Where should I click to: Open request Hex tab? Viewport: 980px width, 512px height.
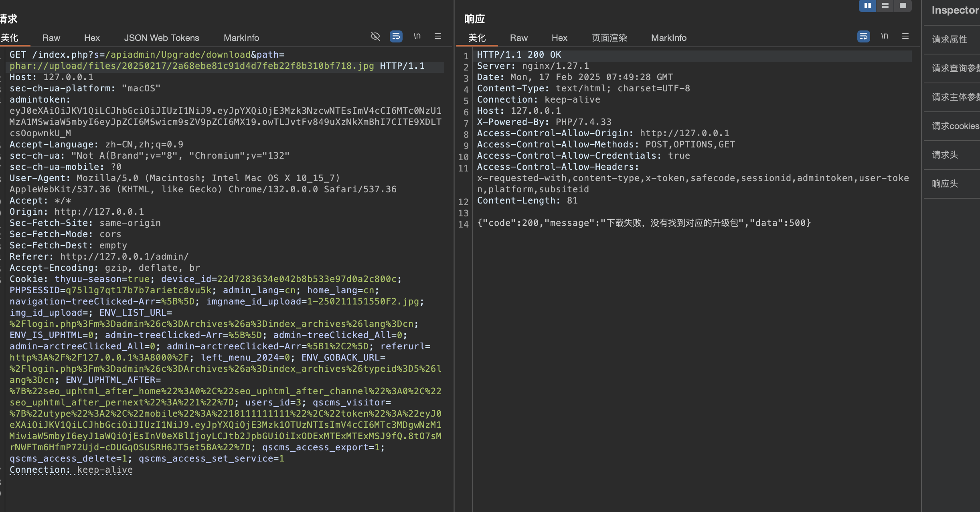(x=92, y=38)
